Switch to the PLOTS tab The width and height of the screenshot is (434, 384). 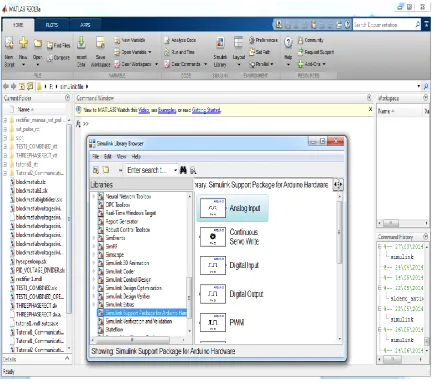pos(52,25)
